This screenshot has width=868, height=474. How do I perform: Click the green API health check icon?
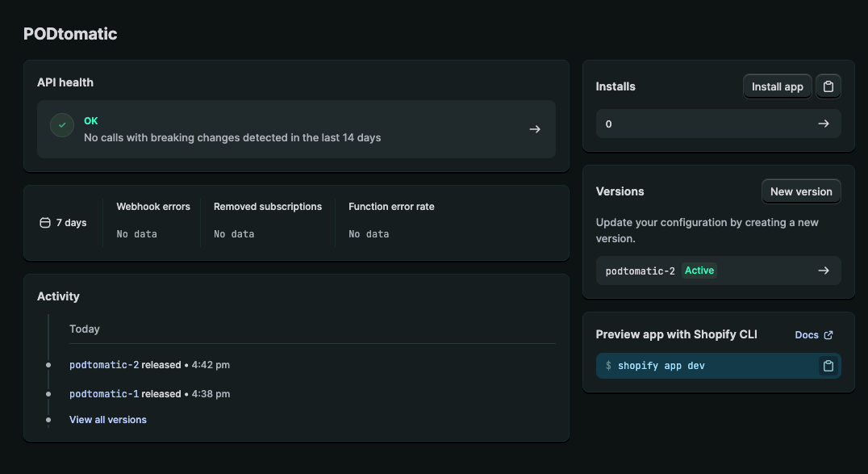pyautogui.click(x=62, y=126)
